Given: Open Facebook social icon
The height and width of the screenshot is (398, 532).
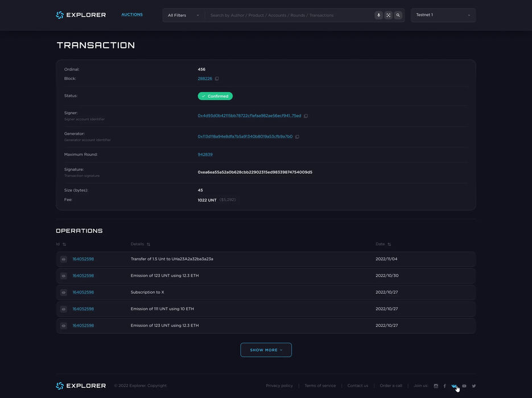Looking at the screenshot, I should (x=445, y=386).
